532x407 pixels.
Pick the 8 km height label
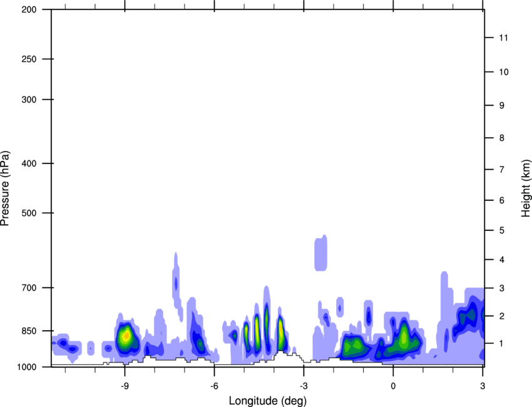pyautogui.click(x=502, y=138)
